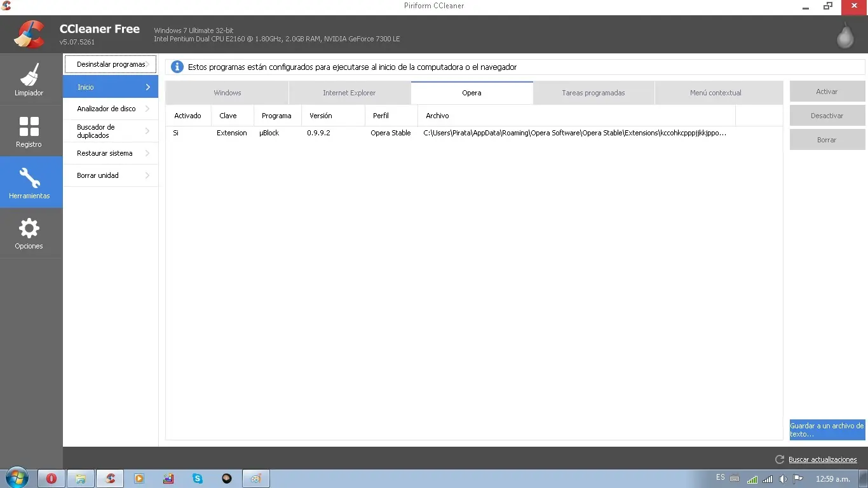The image size is (868, 488).
Task: Open the Opciones gear section
Action: (x=29, y=233)
